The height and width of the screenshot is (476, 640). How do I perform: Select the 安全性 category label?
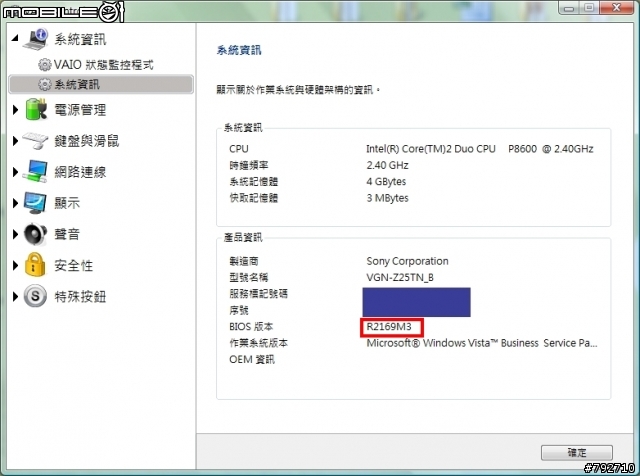pyautogui.click(x=74, y=265)
